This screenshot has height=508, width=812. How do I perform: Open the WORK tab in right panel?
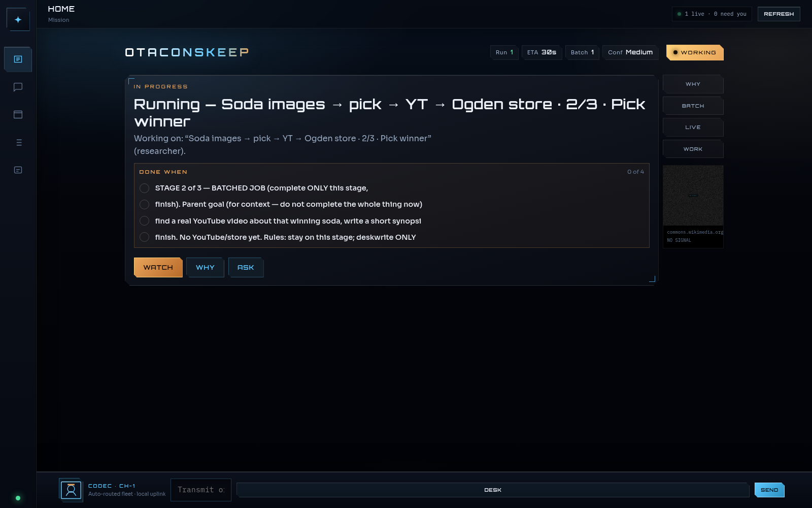coord(693,149)
